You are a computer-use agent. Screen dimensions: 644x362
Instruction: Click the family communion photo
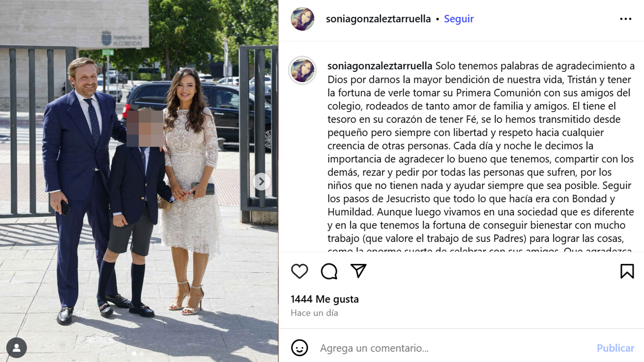[x=139, y=181]
